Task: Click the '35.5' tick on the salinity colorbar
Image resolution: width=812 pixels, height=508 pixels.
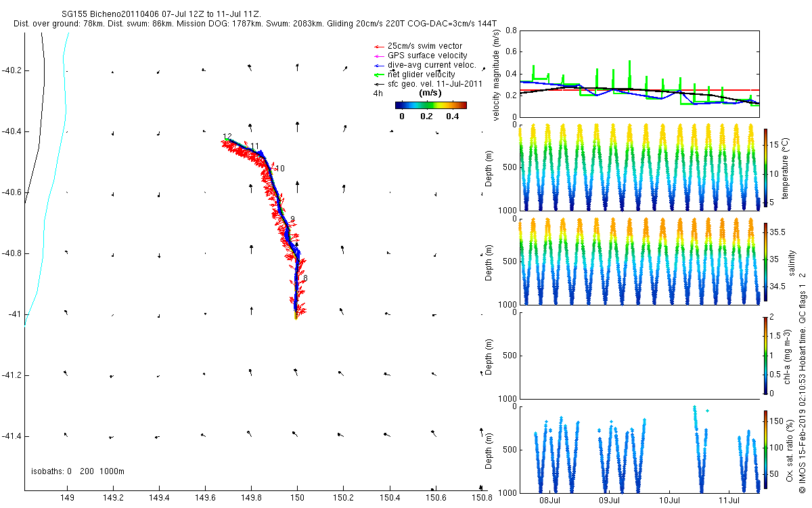Action: coord(777,232)
